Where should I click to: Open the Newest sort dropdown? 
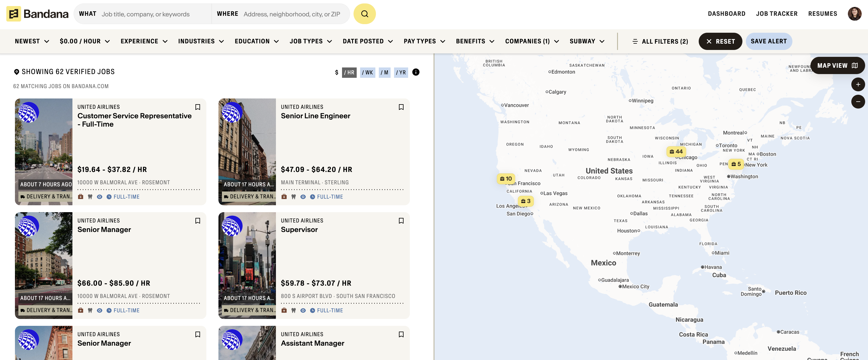(x=32, y=41)
